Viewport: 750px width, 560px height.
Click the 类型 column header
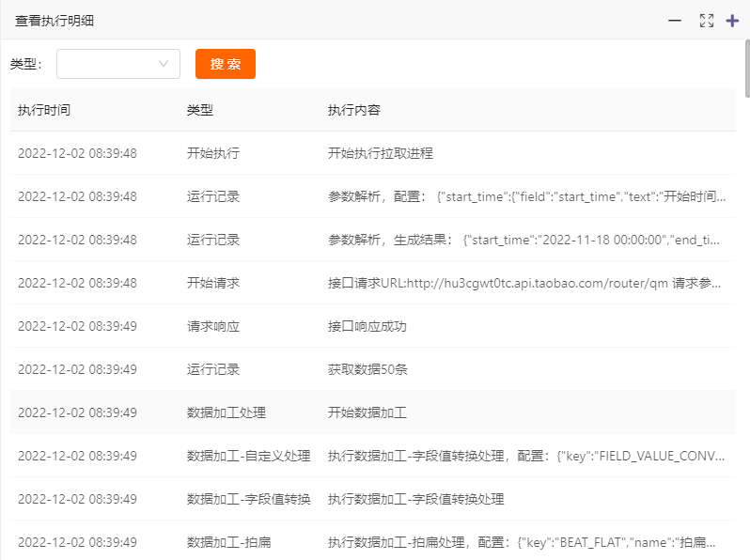pos(200,110)
